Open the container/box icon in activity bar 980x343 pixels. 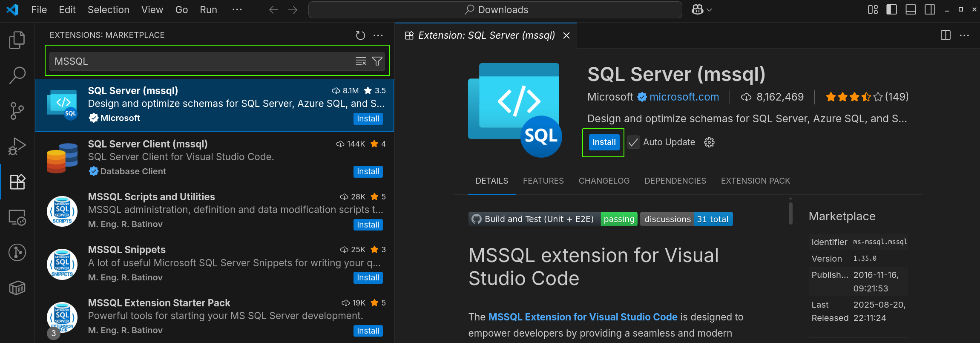click(17, 288)
